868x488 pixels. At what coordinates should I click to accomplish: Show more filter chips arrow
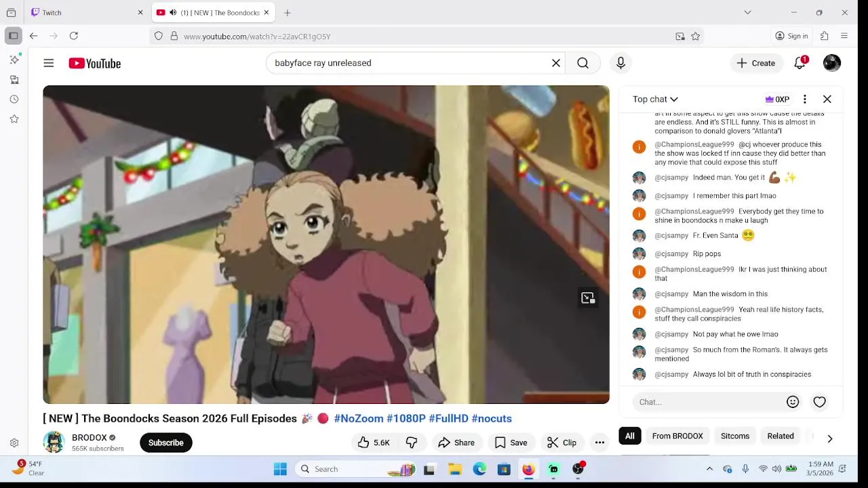coord(829,439)
